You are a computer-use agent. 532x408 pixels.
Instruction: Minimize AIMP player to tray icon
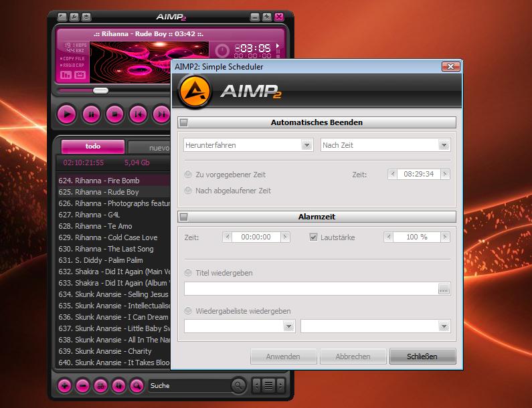[255, 17]
